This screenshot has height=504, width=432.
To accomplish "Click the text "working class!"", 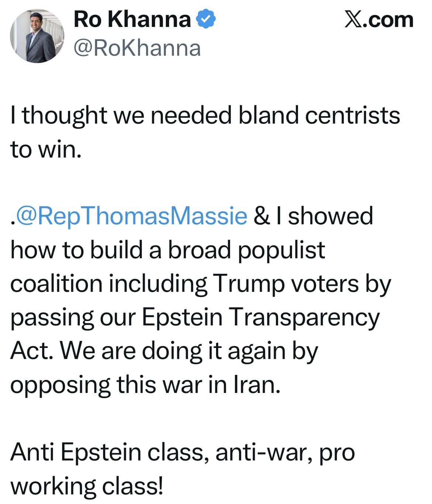I will pos(87,486).
